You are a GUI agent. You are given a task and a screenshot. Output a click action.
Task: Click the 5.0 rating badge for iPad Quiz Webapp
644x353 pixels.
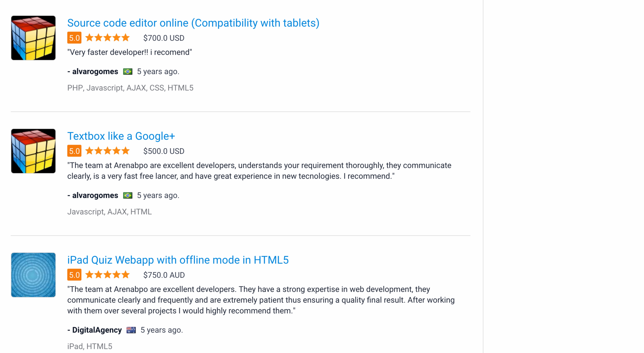[74, 275]
